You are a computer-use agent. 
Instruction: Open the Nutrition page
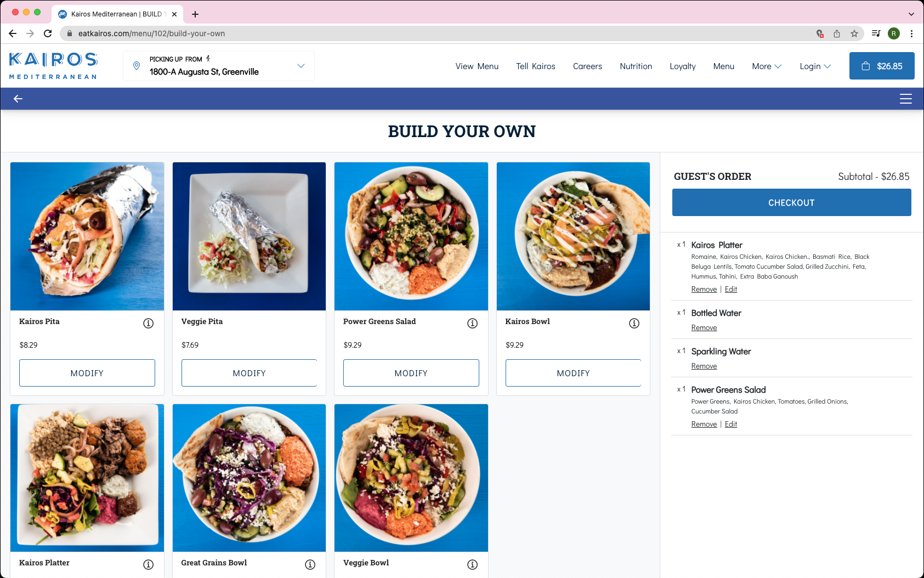636,66
